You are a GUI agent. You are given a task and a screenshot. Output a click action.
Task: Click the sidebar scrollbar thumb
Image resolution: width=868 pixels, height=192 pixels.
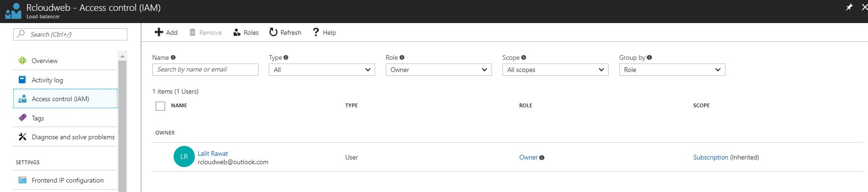(x=123, y=126)
